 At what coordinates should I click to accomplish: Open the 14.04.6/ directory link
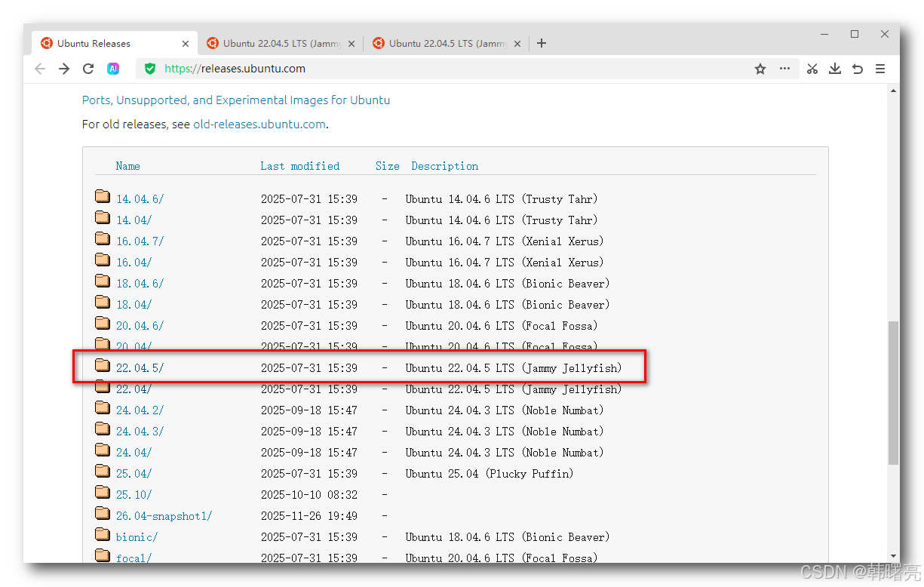[x=140, y=199]
